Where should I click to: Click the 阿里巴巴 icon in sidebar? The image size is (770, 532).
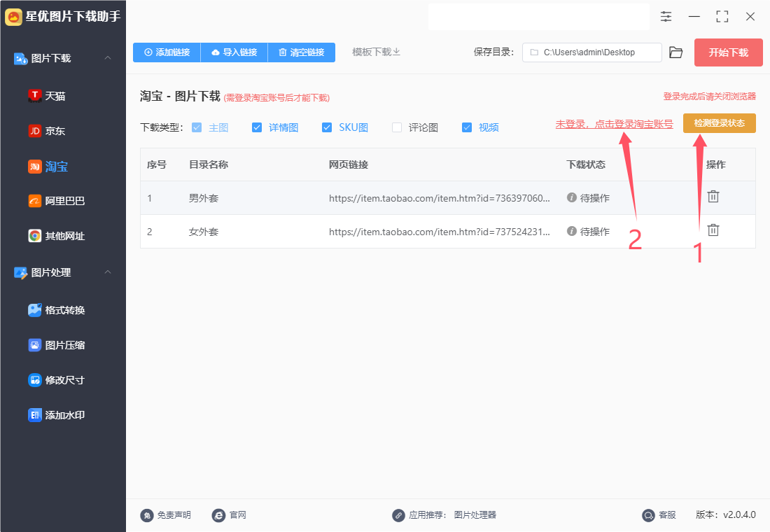tap(34, 201)
